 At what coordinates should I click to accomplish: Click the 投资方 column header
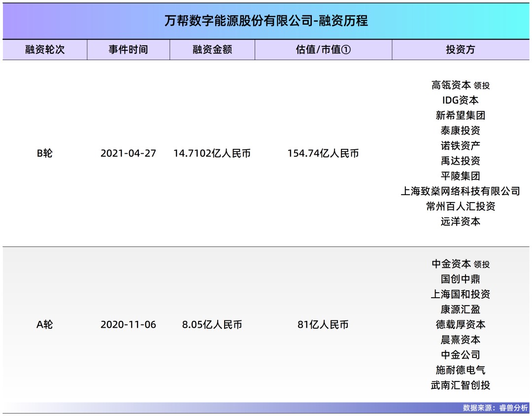click(461, 50)
